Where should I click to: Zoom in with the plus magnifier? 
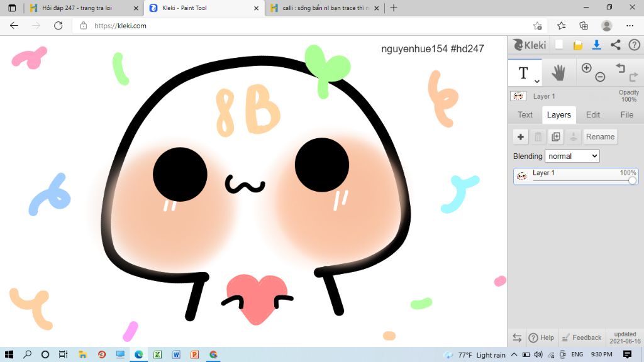(x=587, y=68)
